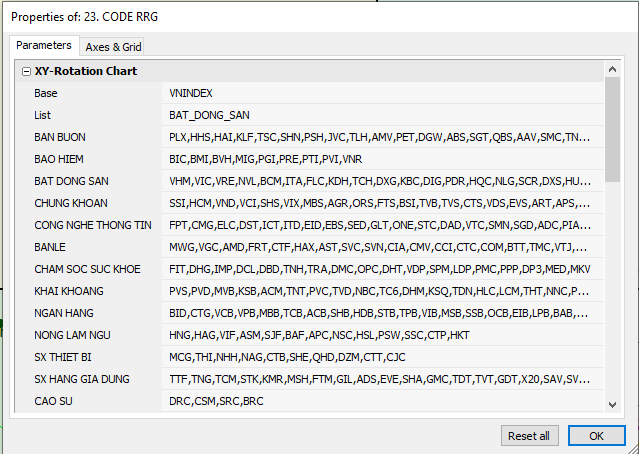Click the BAN BUON parameter label
Screen dimensions: 639x454
(60, 137)
